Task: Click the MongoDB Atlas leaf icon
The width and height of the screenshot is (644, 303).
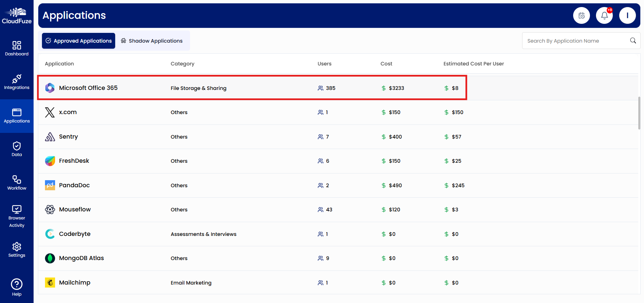Action: pyautogui.click(x=50, y=258)
